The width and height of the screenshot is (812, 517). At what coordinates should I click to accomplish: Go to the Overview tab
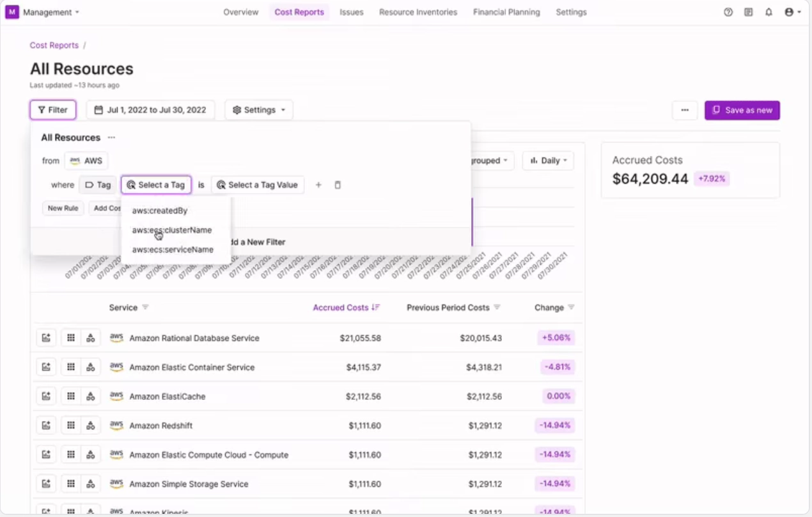click(x=241, y=12)
